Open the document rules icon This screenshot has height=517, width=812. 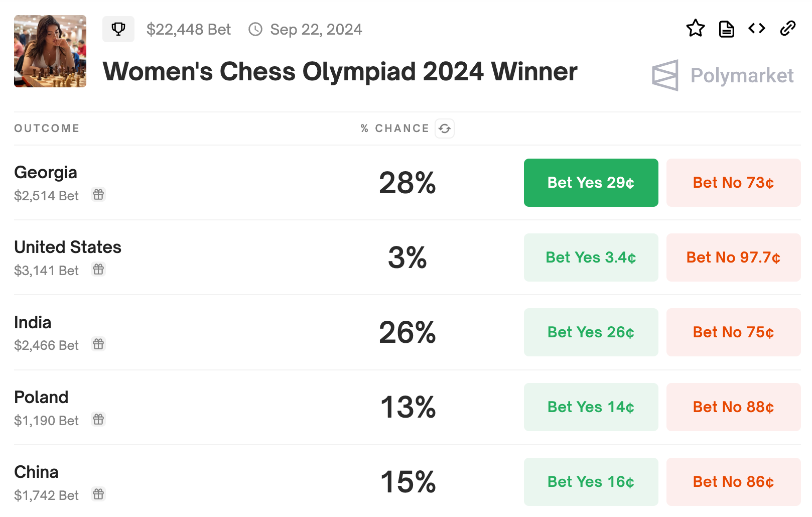click(726, 29)
